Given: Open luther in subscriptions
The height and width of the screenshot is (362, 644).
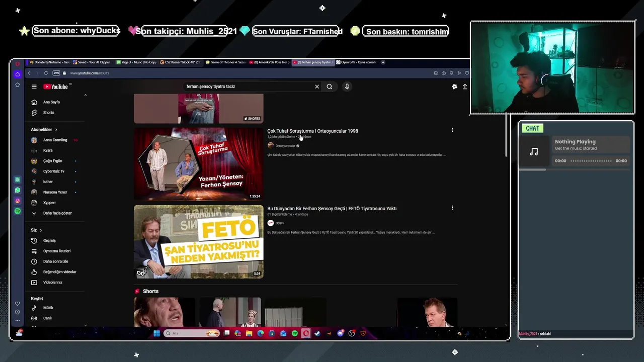Looking at the screenshot, I should tap(48, 182).
